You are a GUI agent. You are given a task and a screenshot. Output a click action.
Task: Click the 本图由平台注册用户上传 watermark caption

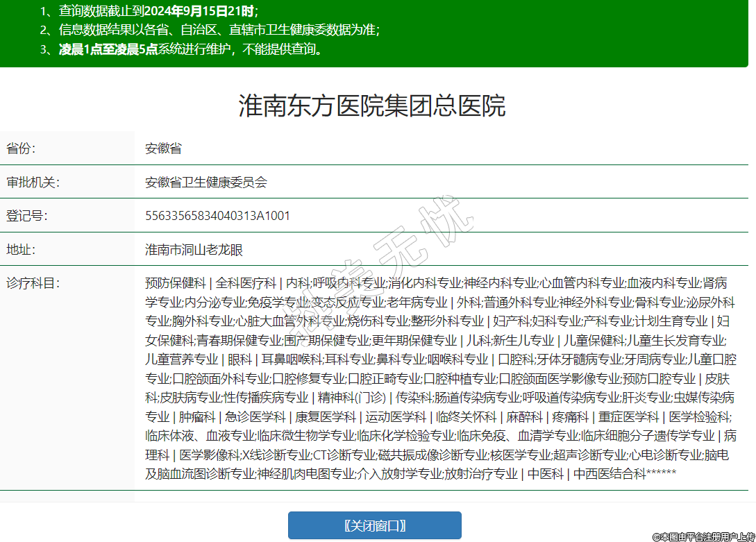click(x=703, y=536)
